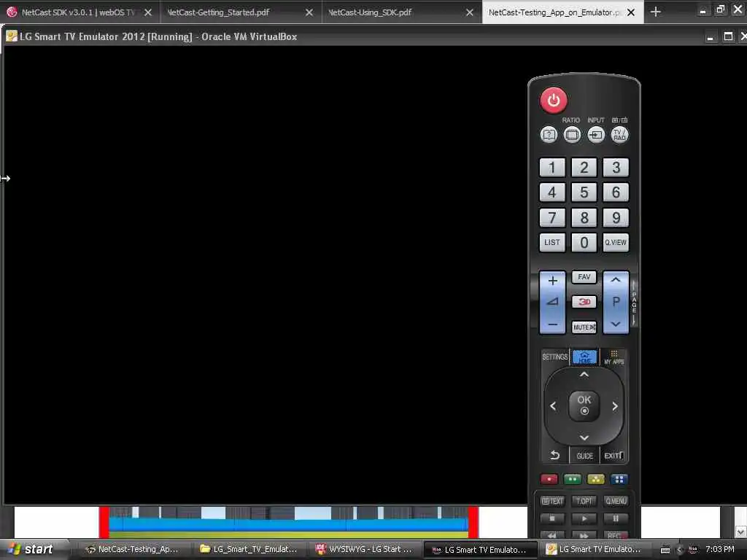Click the INPUT button on remote
747x560 pixels.
[x=595, y=135]
